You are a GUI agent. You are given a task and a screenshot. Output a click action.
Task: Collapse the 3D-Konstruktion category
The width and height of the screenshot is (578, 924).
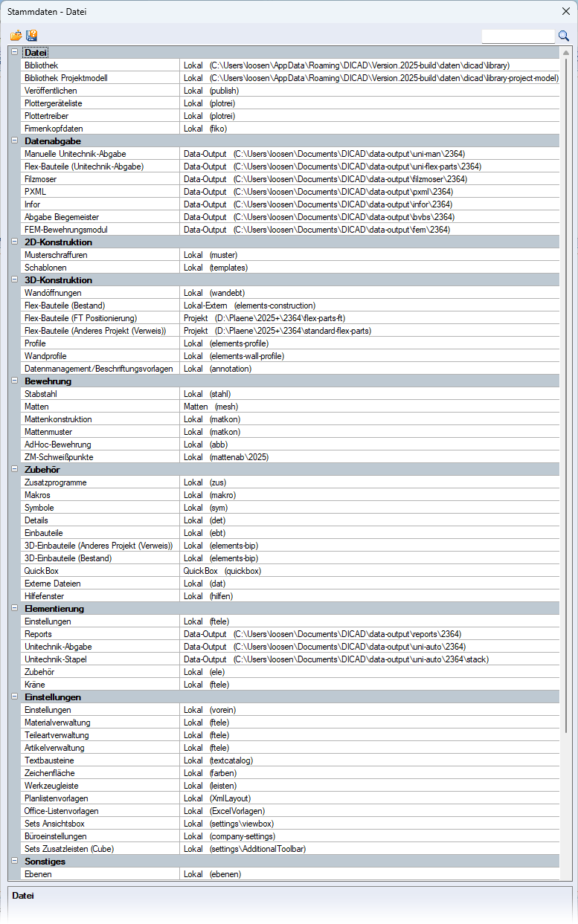pos(14,280)
